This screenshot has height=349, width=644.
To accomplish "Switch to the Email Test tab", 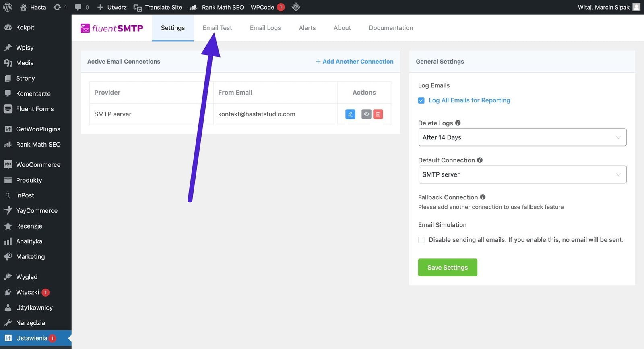I will pos(217,28).
